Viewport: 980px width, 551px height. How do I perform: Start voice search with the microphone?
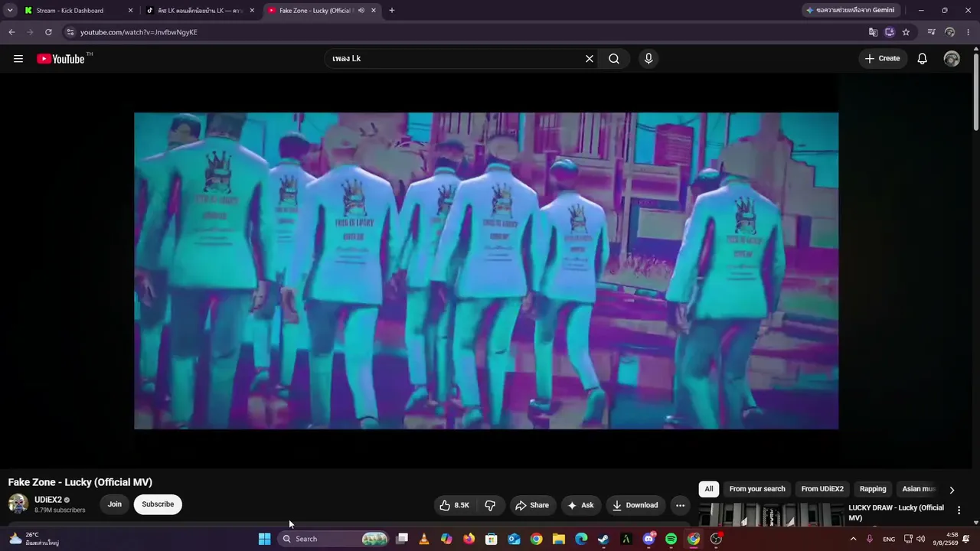click(648, 59)
